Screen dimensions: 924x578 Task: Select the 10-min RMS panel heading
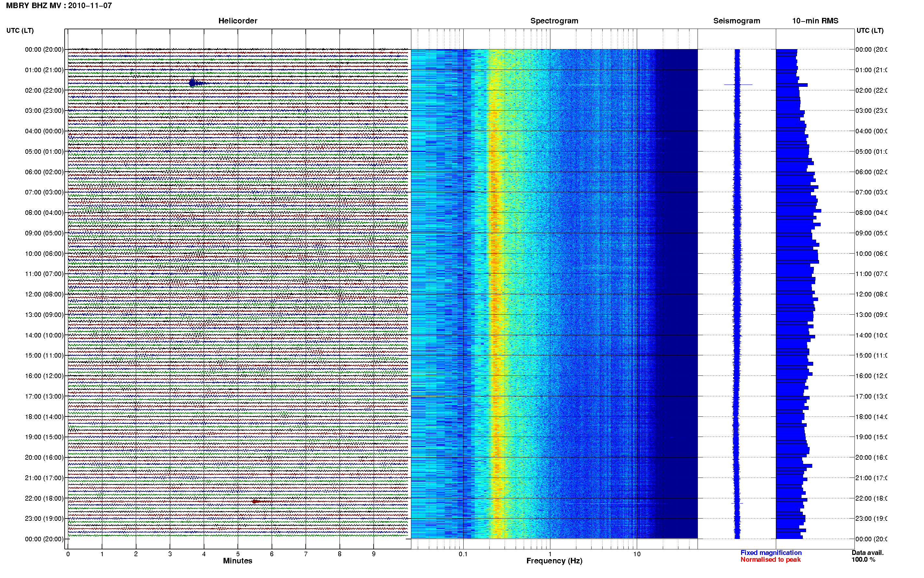click(x=815, y=21)
